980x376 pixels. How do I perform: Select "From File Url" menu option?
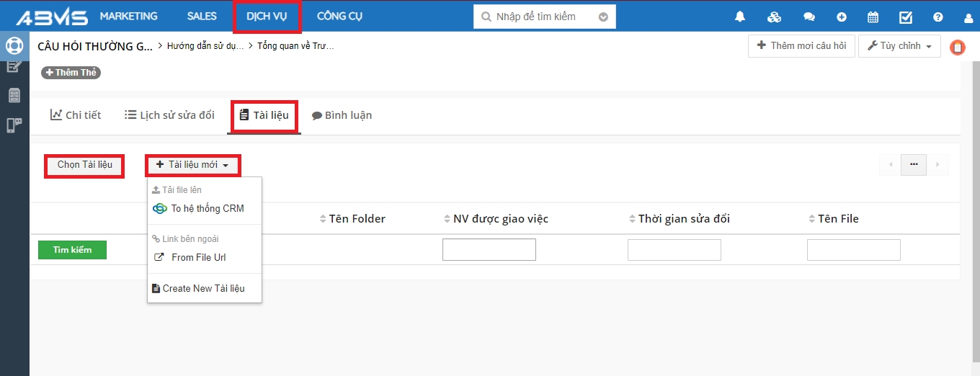198,257
